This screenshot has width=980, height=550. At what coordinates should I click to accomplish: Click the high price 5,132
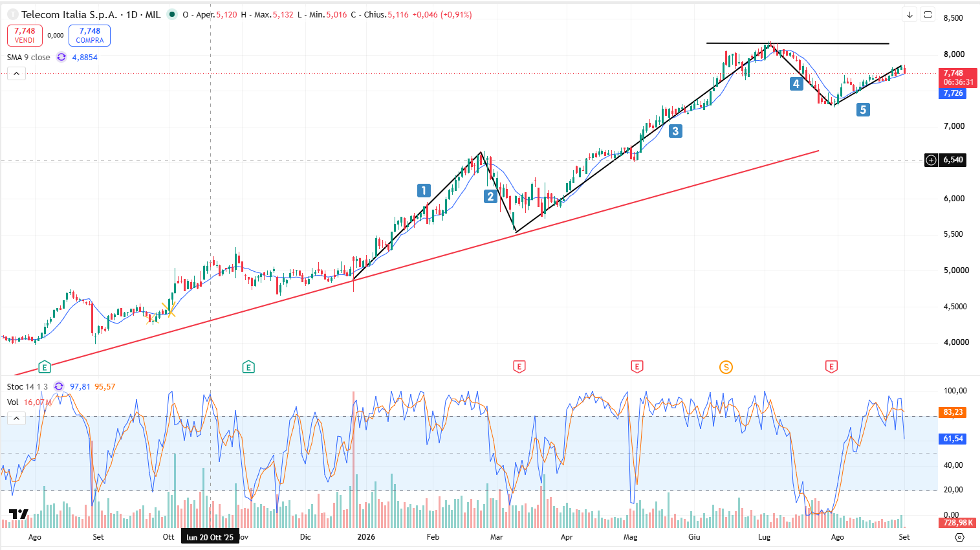click(x=283, y=14)
